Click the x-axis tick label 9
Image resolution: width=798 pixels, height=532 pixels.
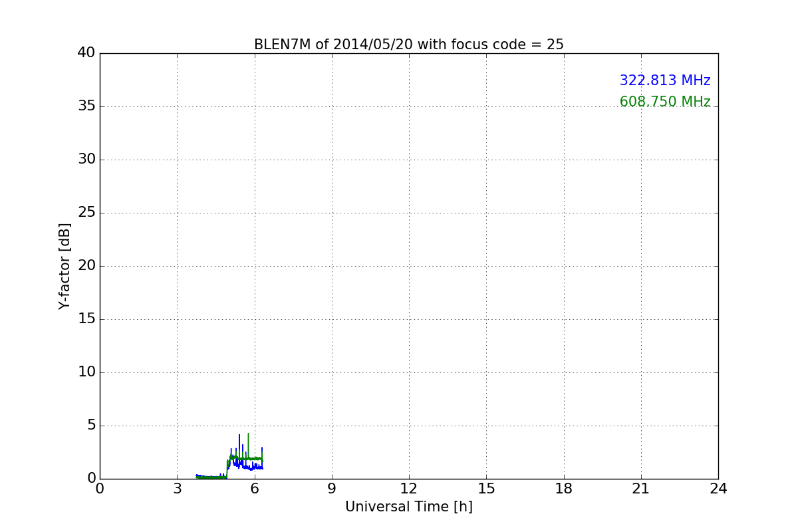pos(332,489)
